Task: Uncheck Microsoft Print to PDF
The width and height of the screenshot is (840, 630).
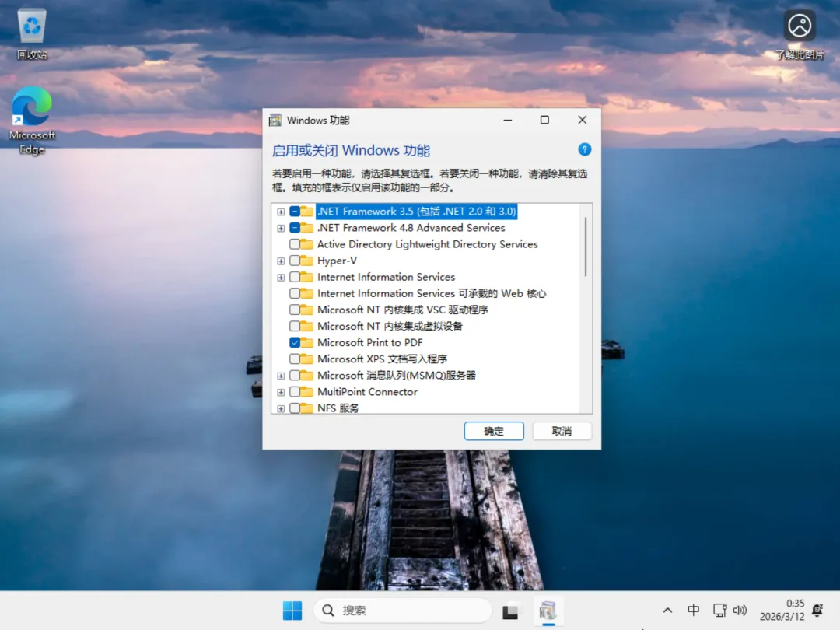Action: coord(295,343)
